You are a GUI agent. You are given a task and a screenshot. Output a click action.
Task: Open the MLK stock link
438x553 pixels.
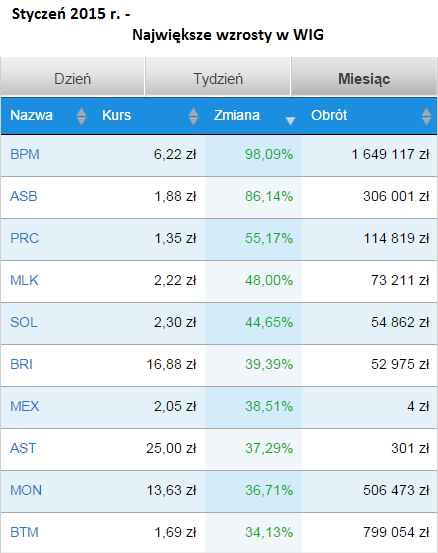tap(24, 280)
